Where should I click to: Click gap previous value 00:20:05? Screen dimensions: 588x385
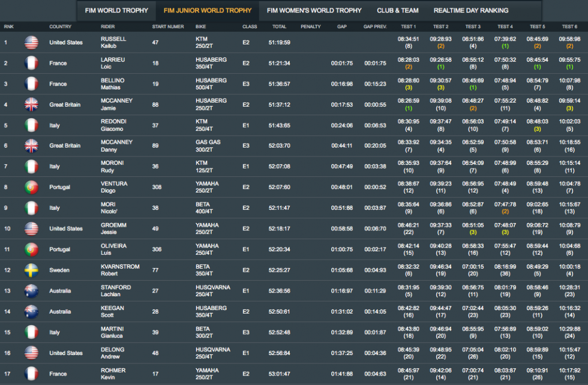click(375, 146)
